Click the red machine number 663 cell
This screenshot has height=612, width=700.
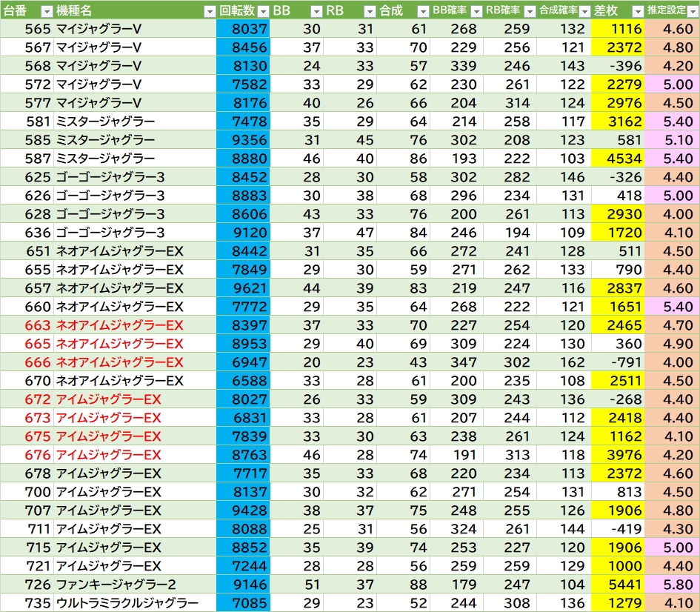(27, 325)
